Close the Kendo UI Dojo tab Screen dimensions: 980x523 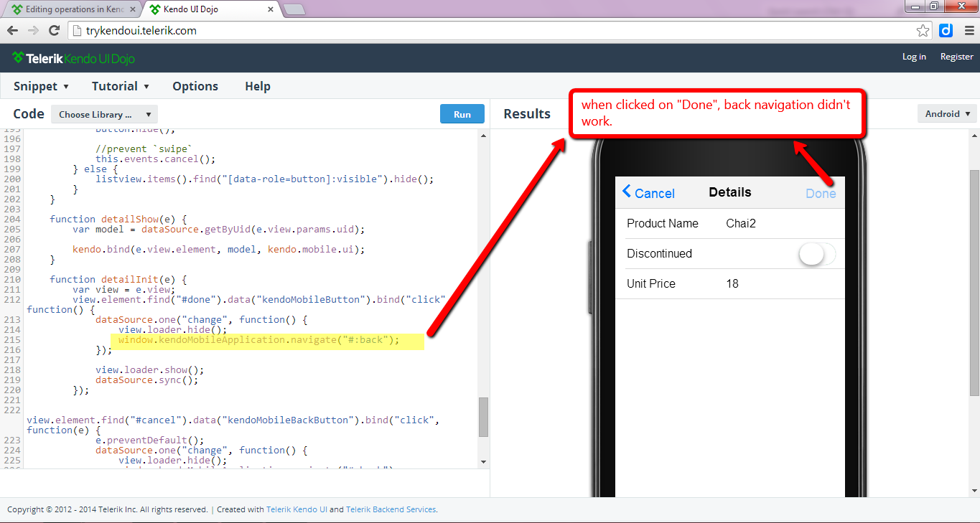pos(271,9)
